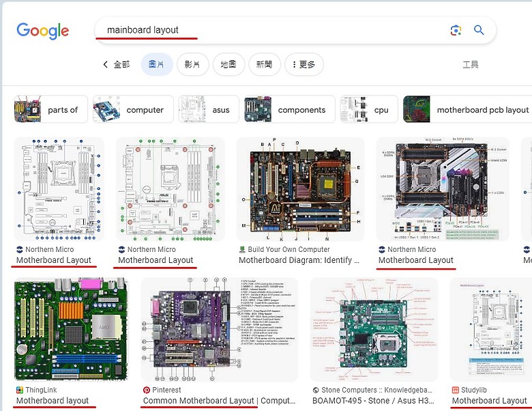The width and height of the screenshot is (532, 411).
Task: Select the 全部 tab
Action: [x=121, y=64]
